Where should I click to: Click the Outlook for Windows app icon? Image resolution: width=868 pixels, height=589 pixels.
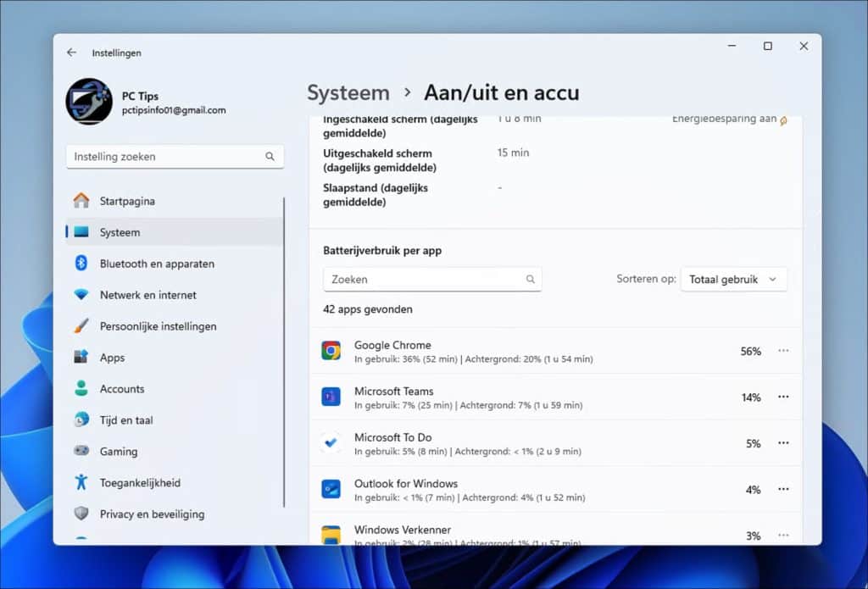[331, 489]
